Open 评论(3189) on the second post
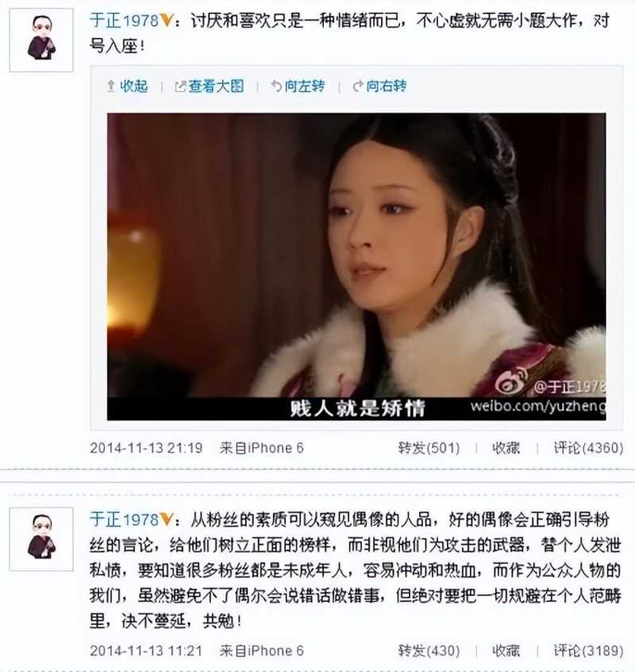This screenshot has width=635, height=672. [588, 651]
